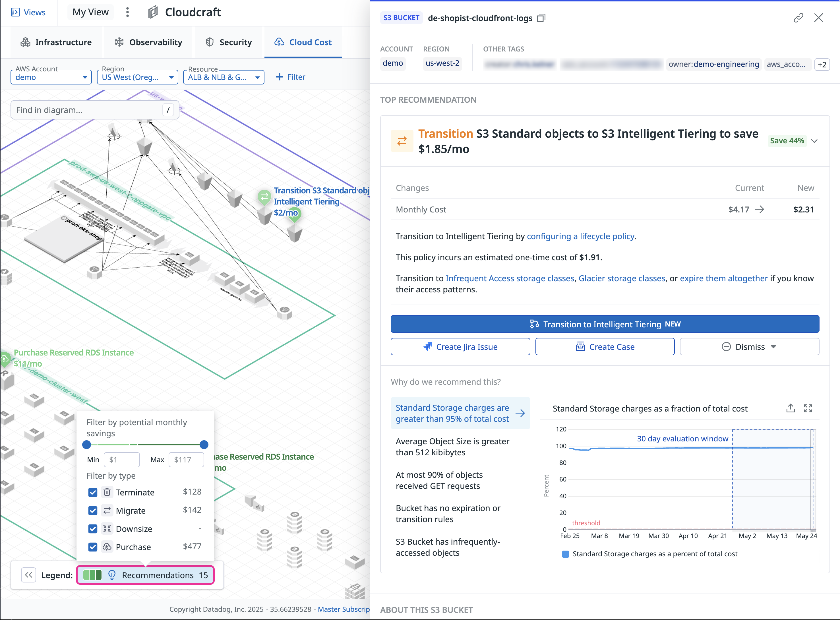Click the Downsize icon in filter

click(107, 529)
